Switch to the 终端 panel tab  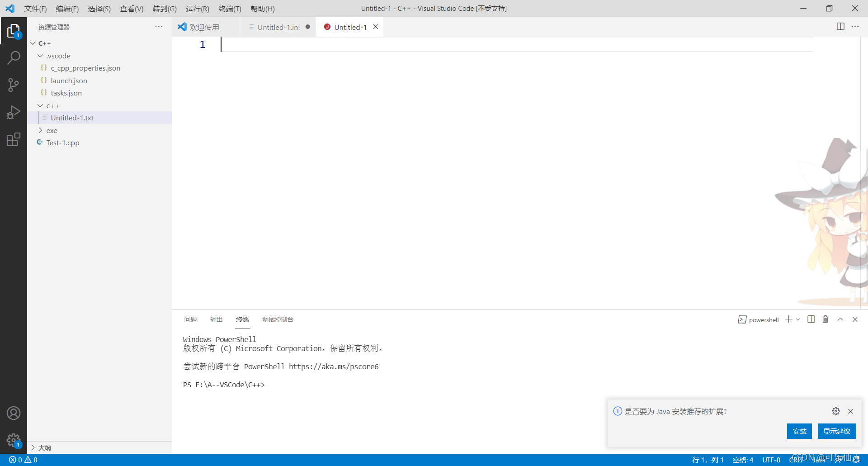(242, 319)
